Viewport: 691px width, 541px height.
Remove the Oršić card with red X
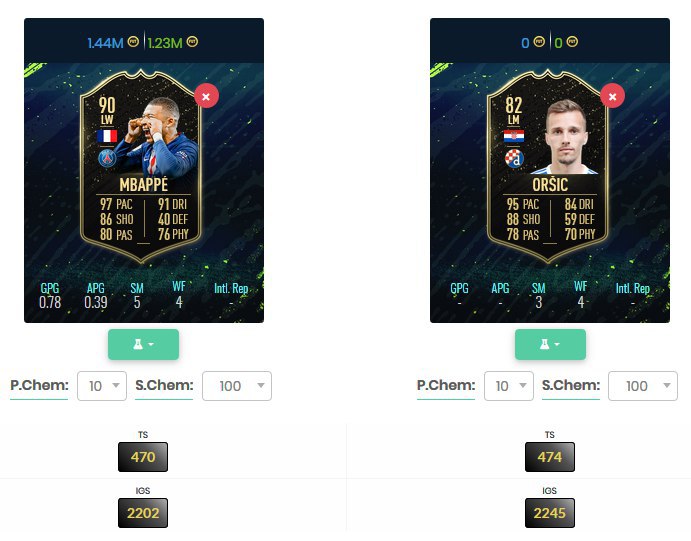click(x=613, y=96)
